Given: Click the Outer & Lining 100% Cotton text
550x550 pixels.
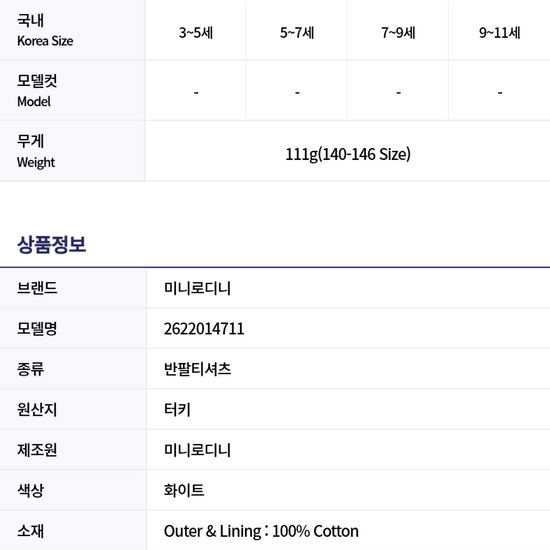Looking at the screenshot, I should tap(261, 531).
